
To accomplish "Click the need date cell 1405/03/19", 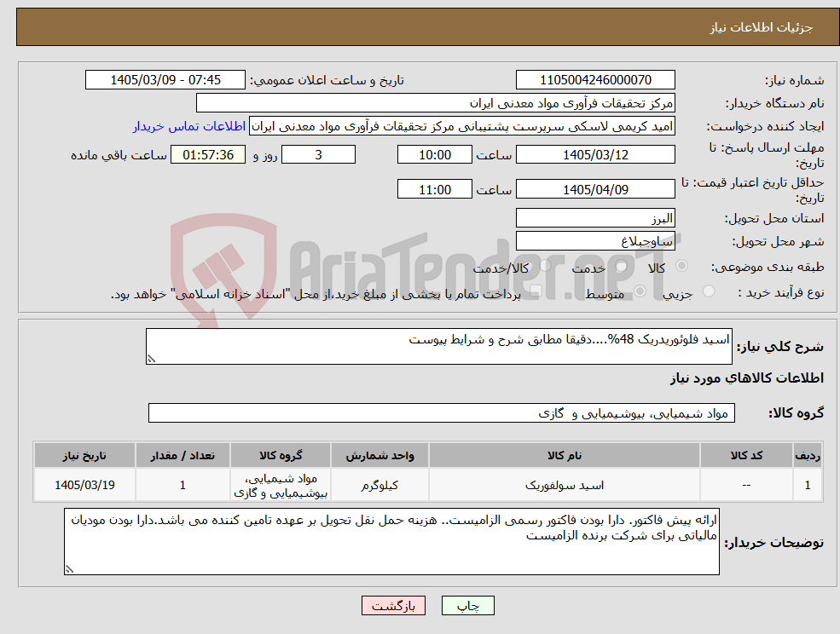I will click(84, 485).
